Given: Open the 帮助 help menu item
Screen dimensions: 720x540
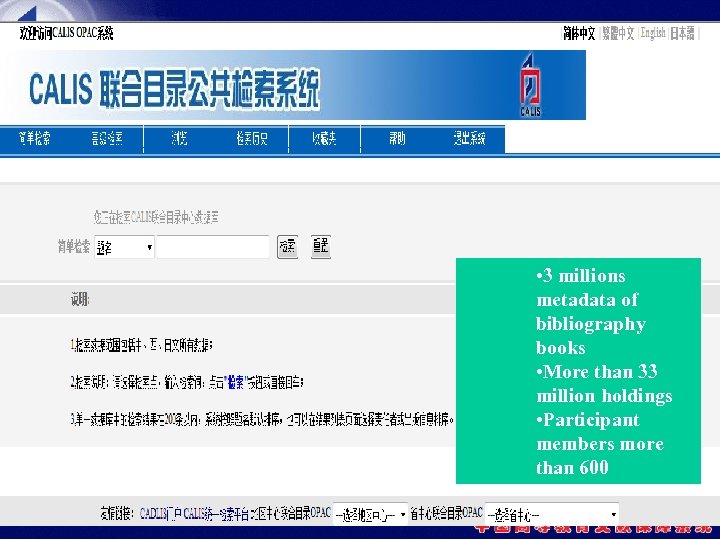Looking at the screenshot, I should point(397,138).
